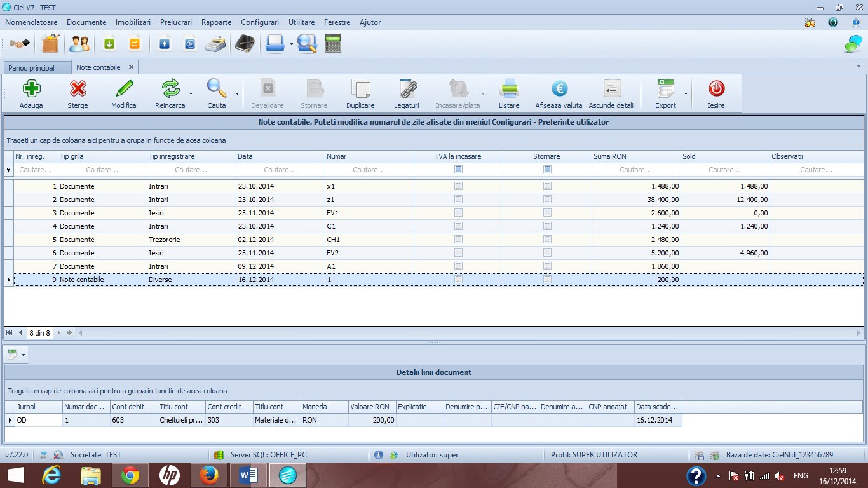Click the Afiseaza valuta euro icon
This screenshot has height=488, width=868.
coord(559,88)
